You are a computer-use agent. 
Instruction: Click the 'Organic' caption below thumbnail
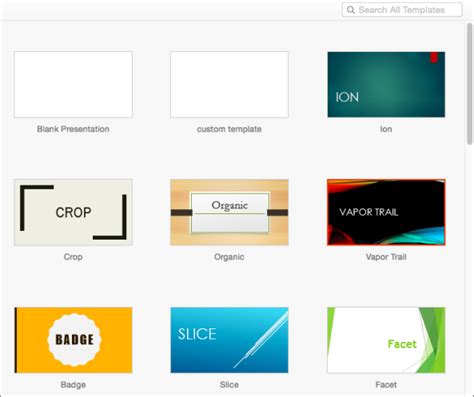click(x=229, y=257)
